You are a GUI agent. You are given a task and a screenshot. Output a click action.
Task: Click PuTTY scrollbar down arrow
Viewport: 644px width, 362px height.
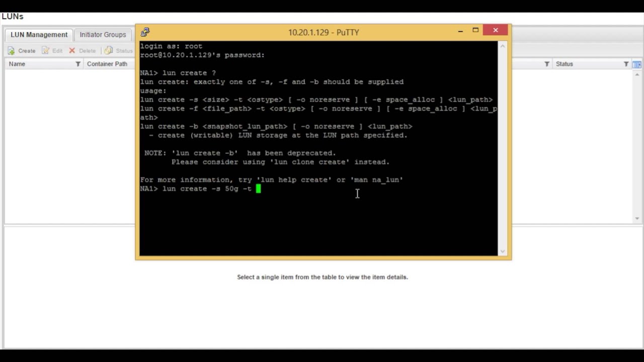point(502,251)
